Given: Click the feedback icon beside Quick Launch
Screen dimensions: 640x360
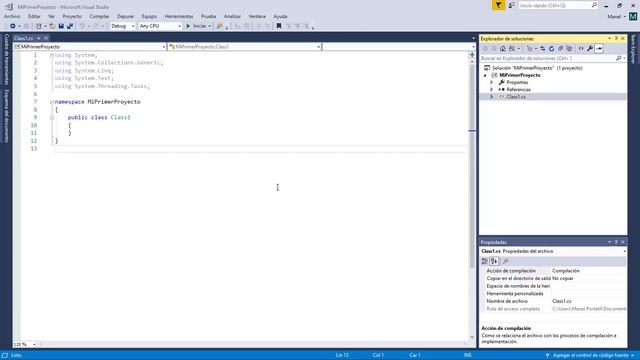Looking at the screenshot, I should (511, 5).
